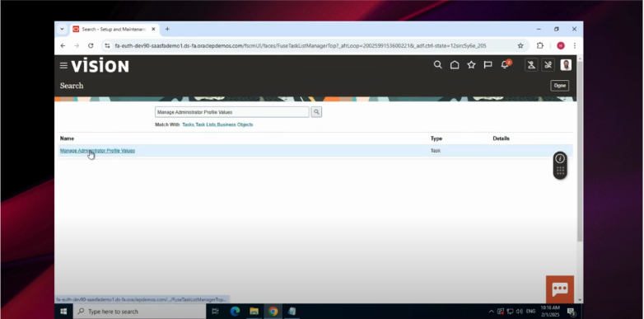
Task: Click the accessibility person icon in the header
Action: click(x=531, y=65)
